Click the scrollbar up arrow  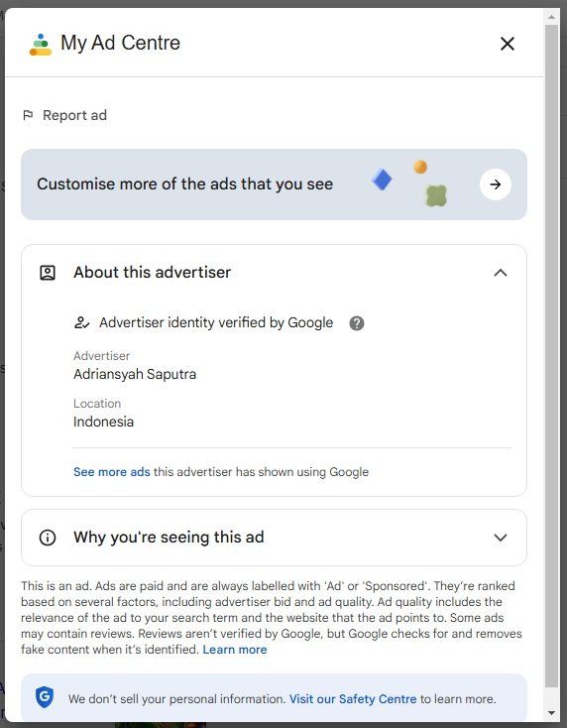551,17
